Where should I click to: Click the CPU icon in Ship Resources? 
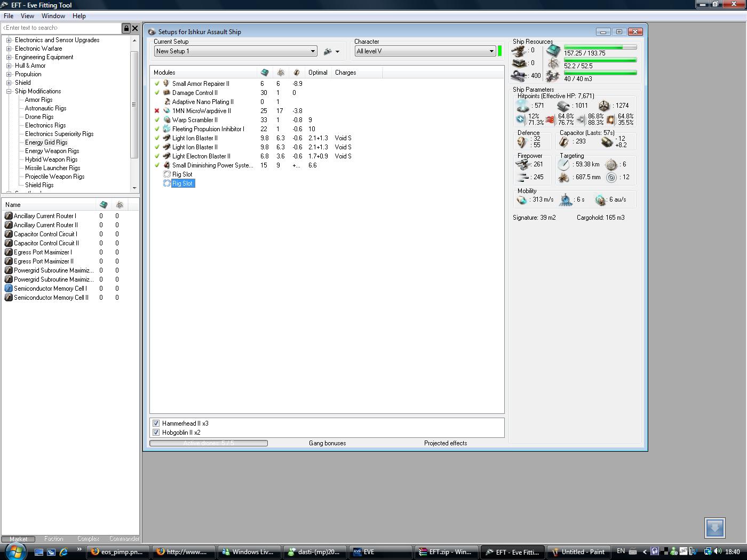553,51
